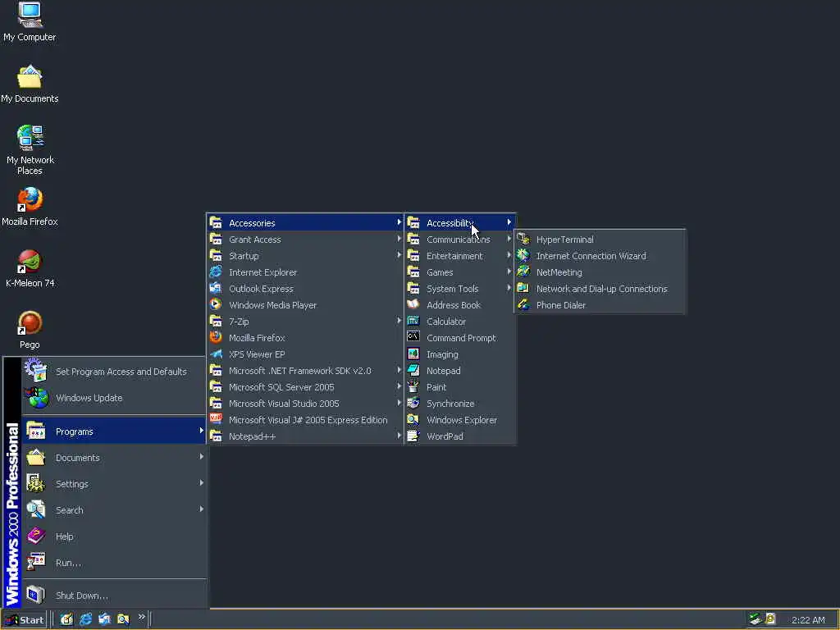
Task: Choose Windows Explorer from Accessories
Action: (x=459, y=419)
